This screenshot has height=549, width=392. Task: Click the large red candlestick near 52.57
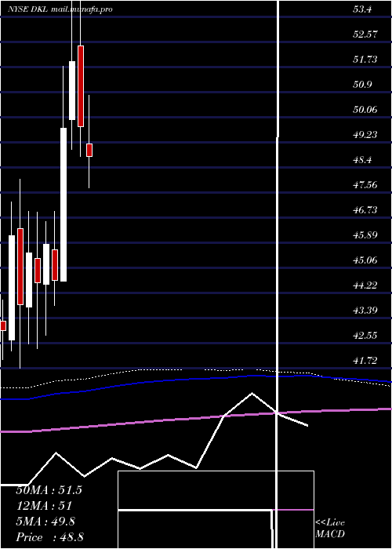click(81, 86)
